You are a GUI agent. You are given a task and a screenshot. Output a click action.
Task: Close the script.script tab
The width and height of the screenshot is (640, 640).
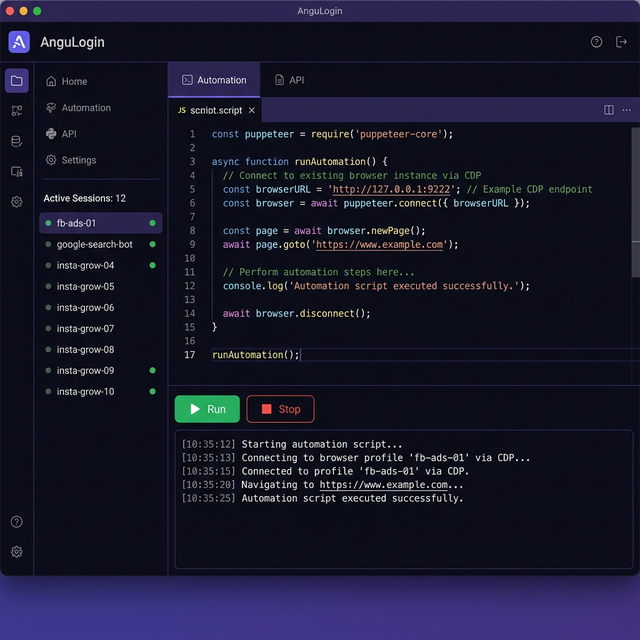(252, 110)
